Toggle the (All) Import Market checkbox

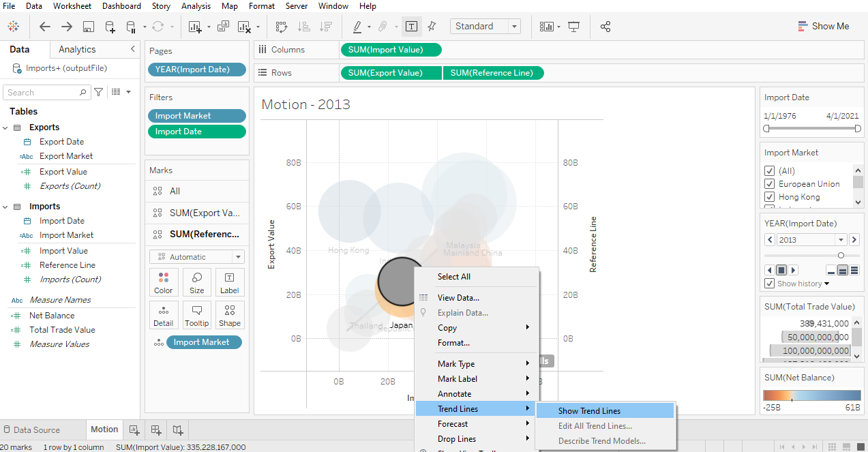(x=770, y=171)
